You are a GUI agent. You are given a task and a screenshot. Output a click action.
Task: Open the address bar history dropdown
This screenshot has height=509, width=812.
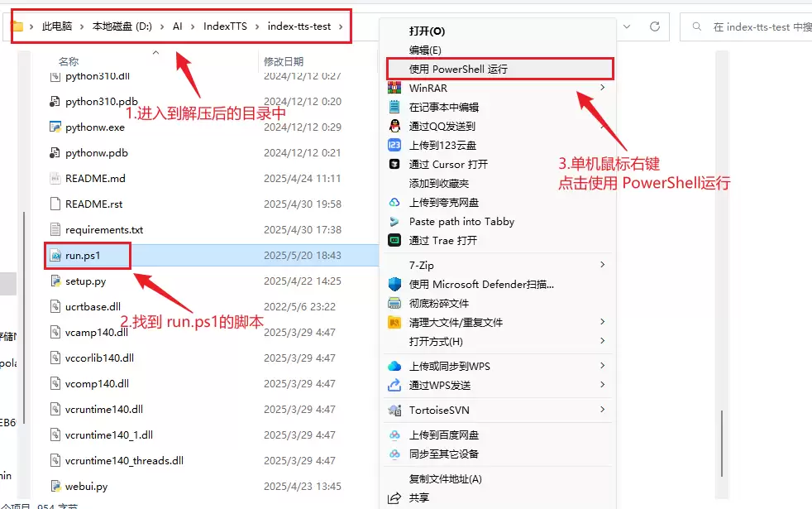coord(627,26)
